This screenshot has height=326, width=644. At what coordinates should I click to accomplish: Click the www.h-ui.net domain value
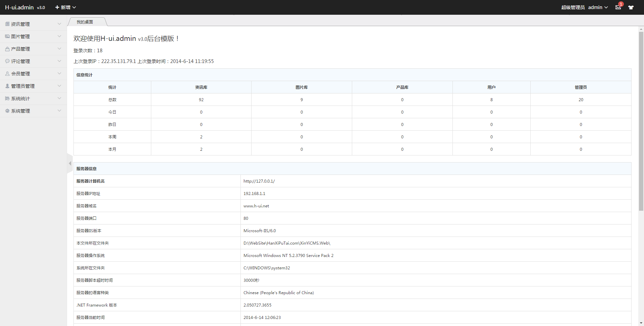tap(256, 206)
